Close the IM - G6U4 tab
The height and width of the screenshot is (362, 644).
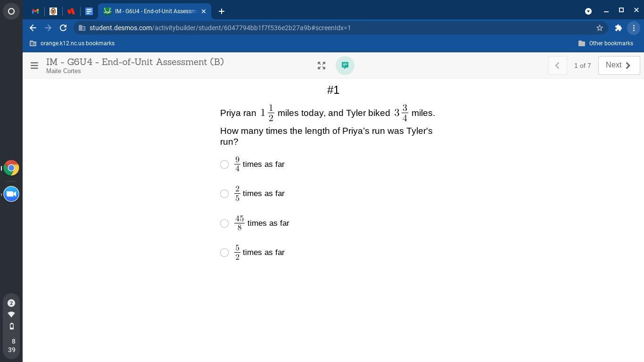(x=204, y=11)
